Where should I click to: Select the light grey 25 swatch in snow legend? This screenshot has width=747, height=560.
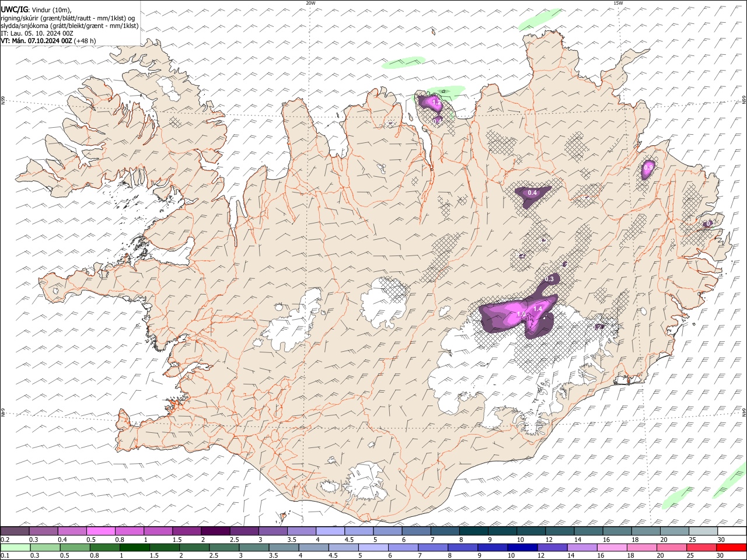pos(703,531)
